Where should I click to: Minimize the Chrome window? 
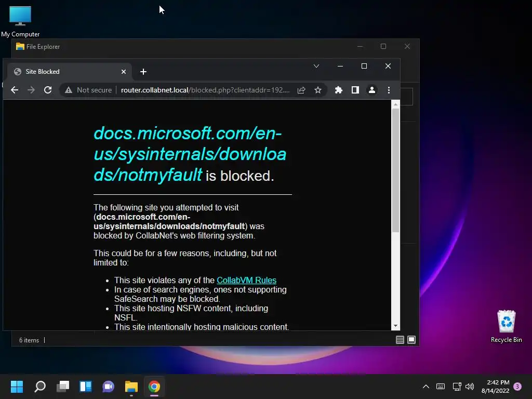pos(340,66)
